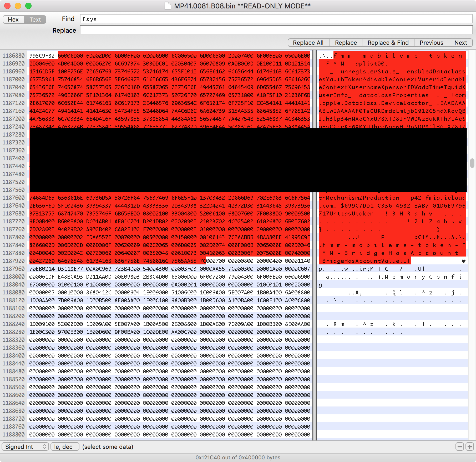Image resolution: width=476 pixels, height=462 pixels.
Task: Click line offset 1186880
Action: 14,56
